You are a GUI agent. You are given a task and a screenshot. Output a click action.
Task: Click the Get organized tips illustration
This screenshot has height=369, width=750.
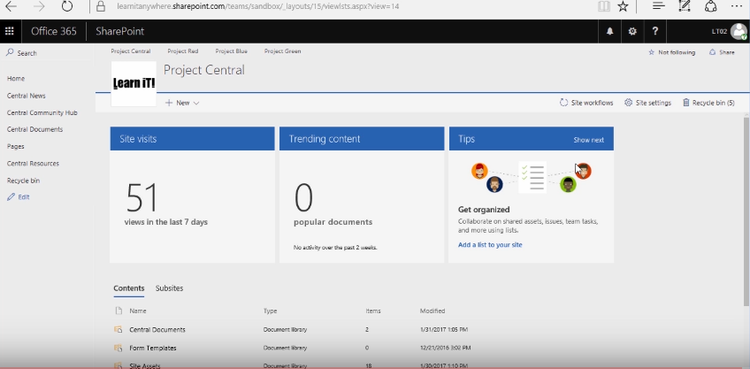tap(531, 178)
